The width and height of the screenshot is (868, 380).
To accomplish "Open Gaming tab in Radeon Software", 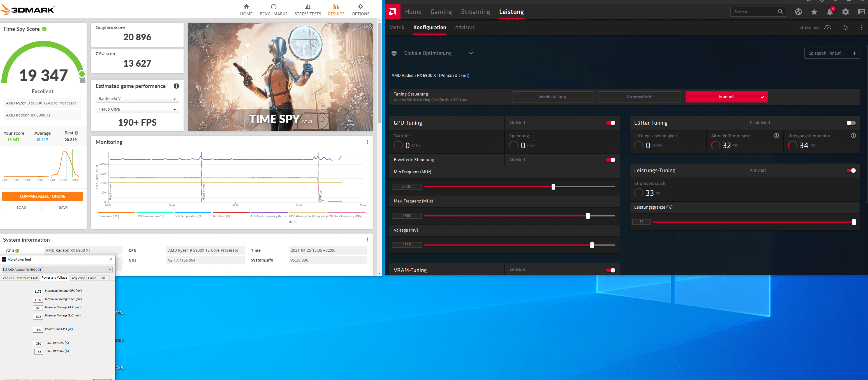I will [441, 12].
